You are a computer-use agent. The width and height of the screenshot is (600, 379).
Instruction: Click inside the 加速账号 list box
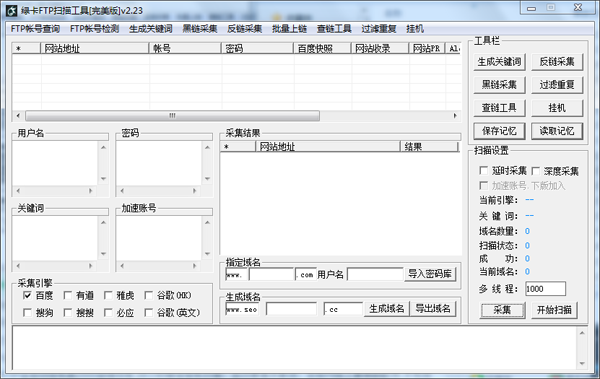coord(159,238)
